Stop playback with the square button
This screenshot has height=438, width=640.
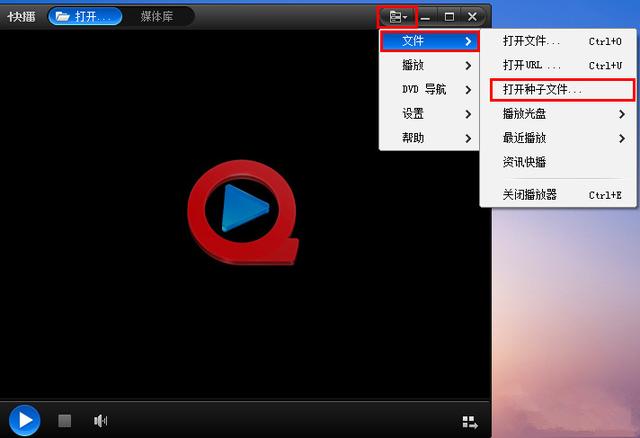(x=64, y=420)
